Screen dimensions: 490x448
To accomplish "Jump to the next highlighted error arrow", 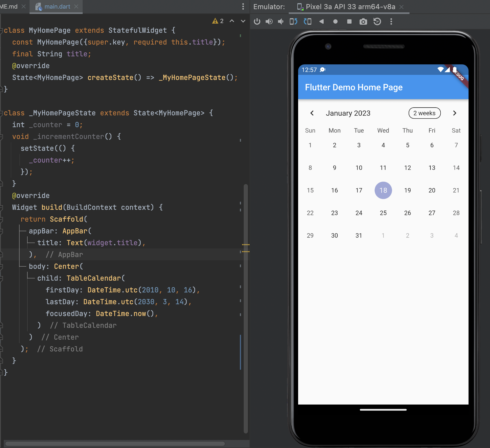I will [x=243, y=21].
